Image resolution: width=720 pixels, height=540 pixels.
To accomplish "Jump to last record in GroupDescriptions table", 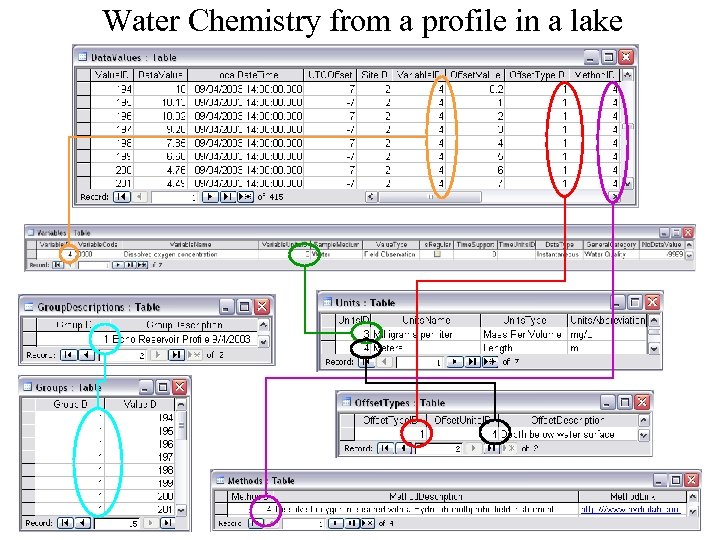I will click(x=176, y=355).
